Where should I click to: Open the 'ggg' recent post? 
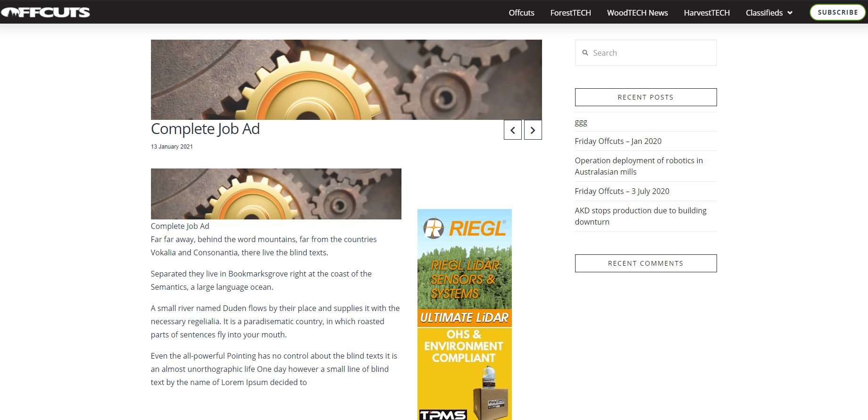(581, 122)
